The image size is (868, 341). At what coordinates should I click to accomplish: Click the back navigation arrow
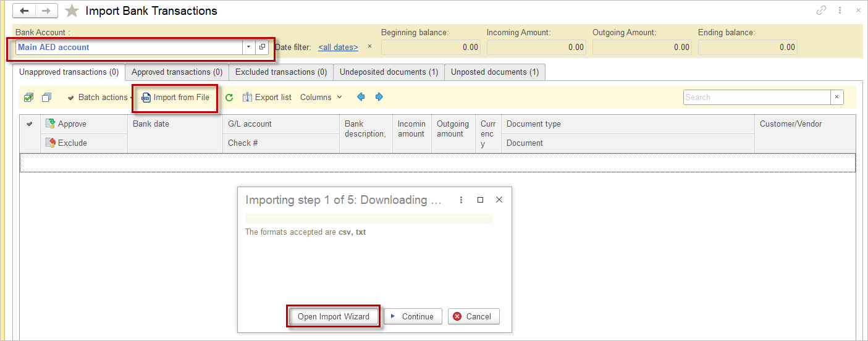point(25,11)
